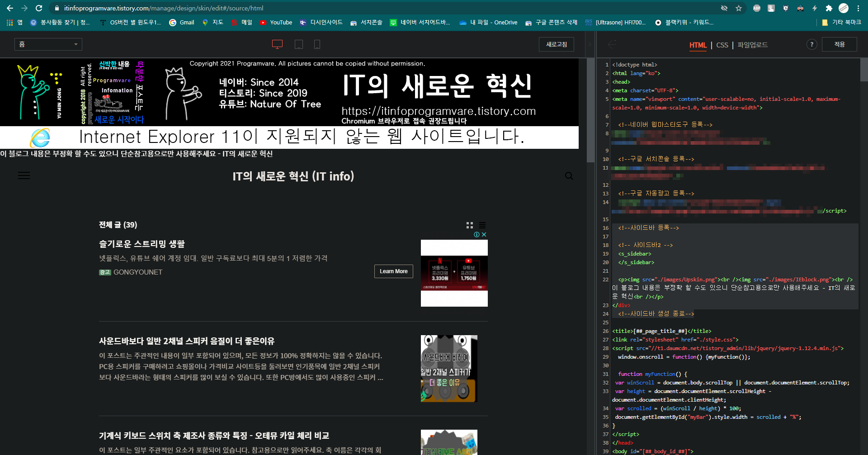Switch to the HTML tab
This screenshot has width=868, height=455.
coord(698,45)
